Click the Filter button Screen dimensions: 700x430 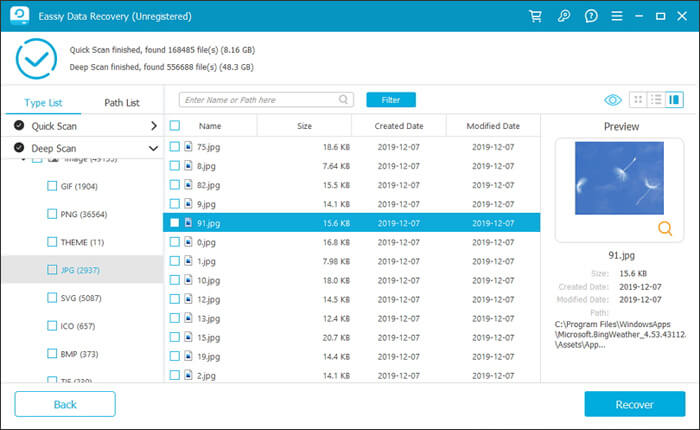[x=391, y=100]
